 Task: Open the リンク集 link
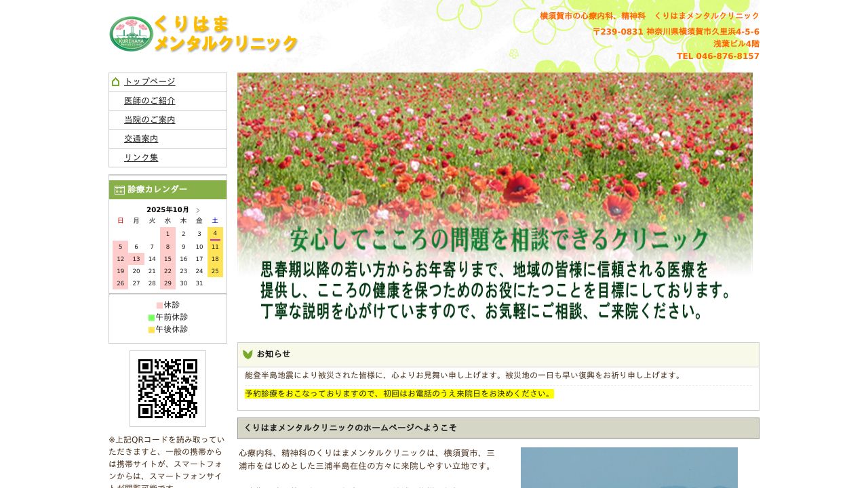tap(141, 158)
